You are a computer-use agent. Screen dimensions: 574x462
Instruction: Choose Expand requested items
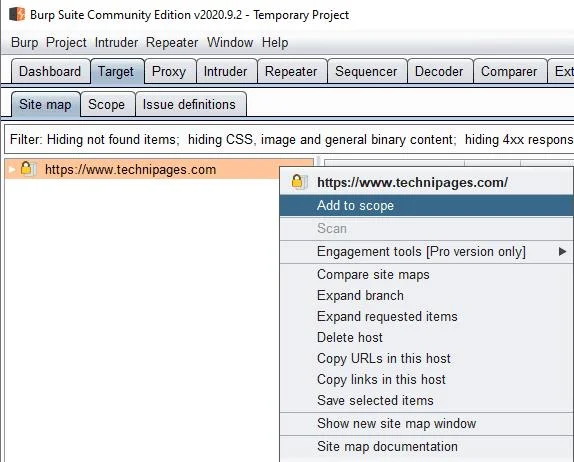pos(426,316)
